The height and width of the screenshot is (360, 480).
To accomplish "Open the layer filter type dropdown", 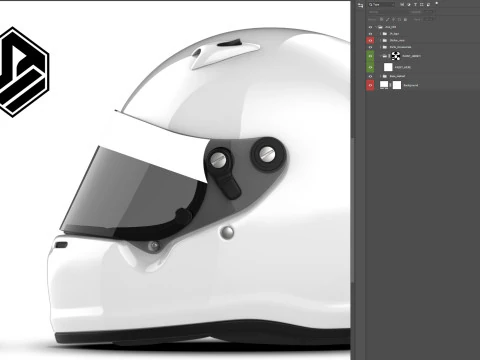I will click(x=381, y=5).
